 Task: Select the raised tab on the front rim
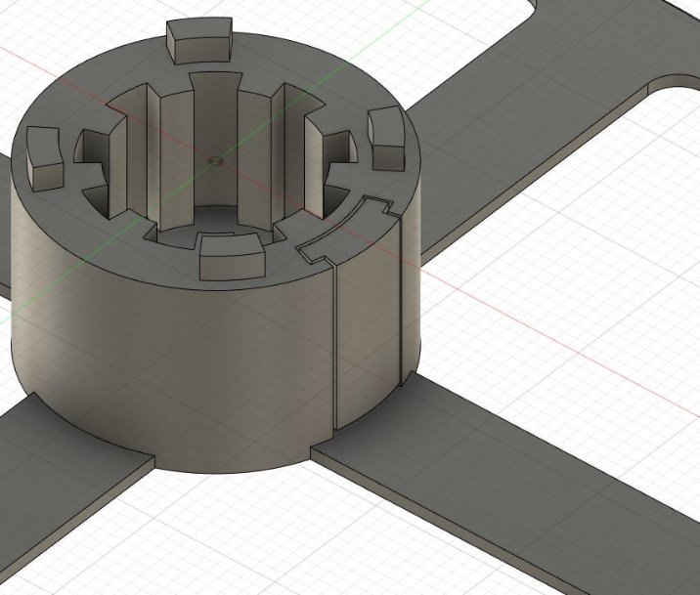pos(233,256)
